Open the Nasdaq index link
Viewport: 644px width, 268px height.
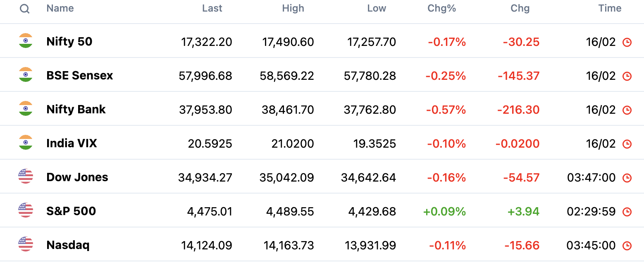click(x=68, y=245)
